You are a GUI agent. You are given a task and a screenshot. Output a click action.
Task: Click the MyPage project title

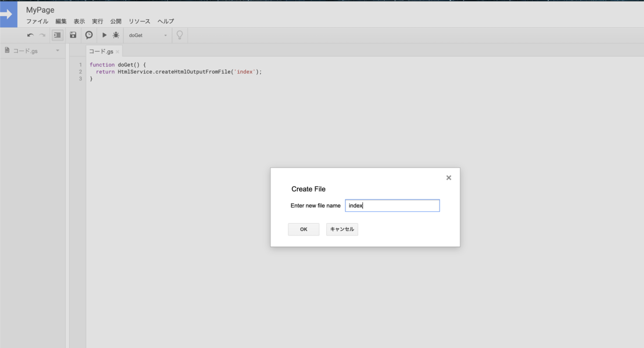click(40, 10)
